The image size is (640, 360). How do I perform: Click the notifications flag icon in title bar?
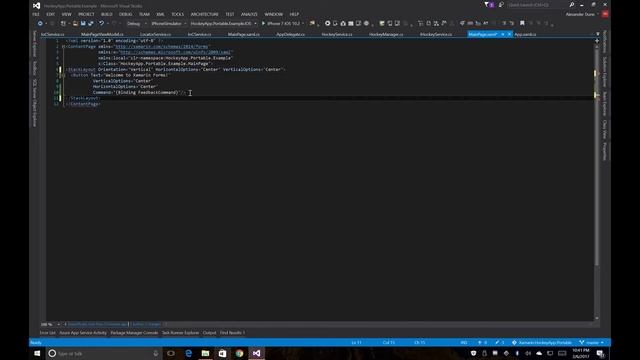click(489, 5)
